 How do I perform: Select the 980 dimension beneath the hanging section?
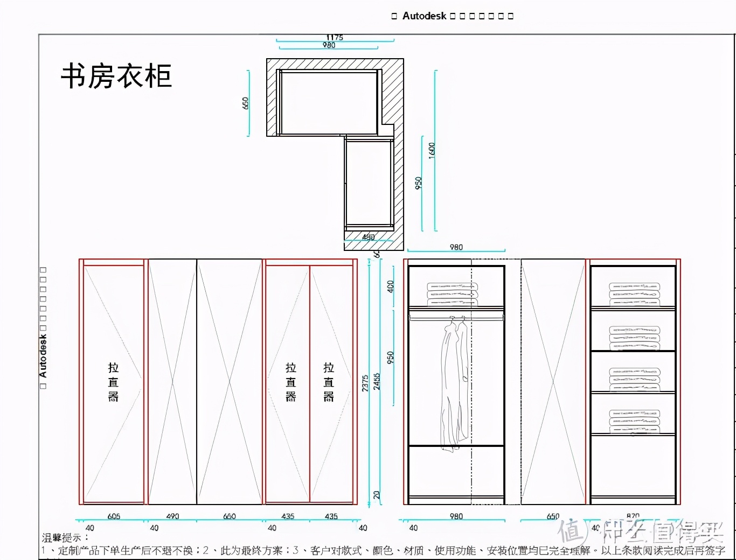click(x=456, y=516)
